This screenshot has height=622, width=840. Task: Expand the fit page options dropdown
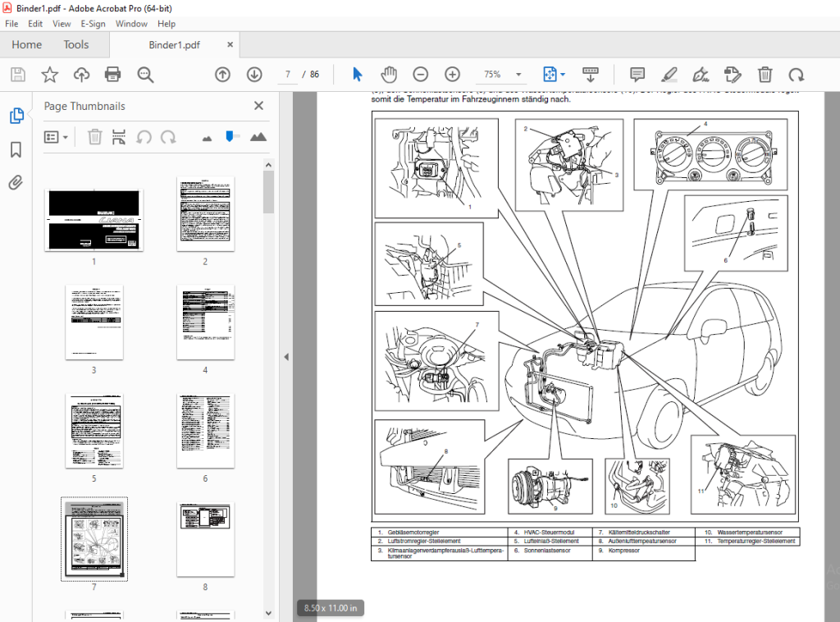click(563, 75)
